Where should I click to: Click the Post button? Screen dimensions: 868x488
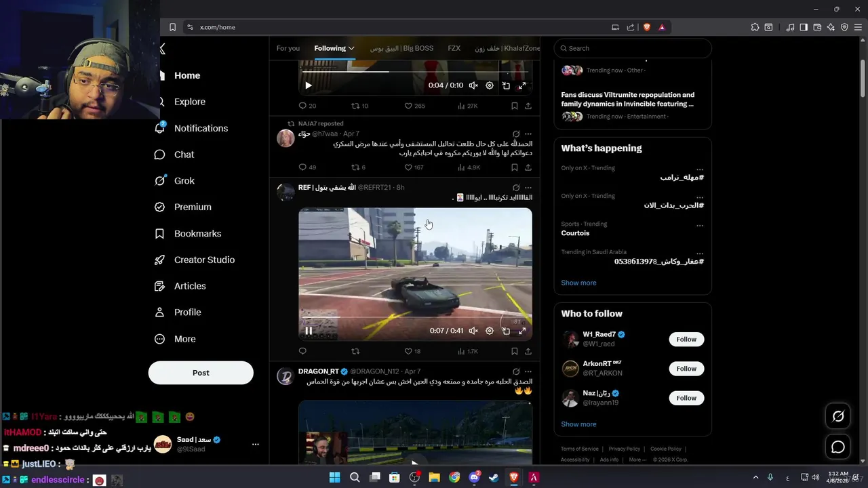pos(201,373)
